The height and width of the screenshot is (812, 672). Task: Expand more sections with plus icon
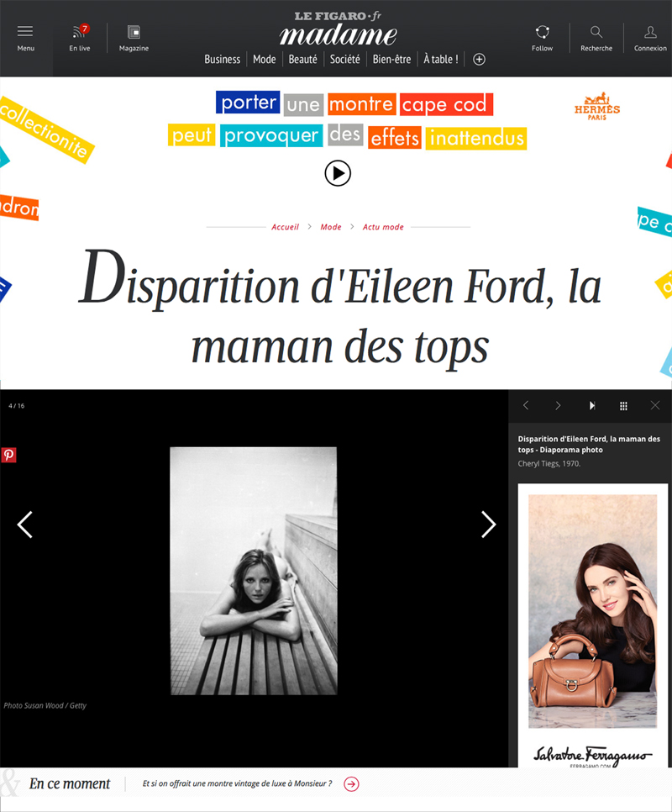(x=479, y=60)
